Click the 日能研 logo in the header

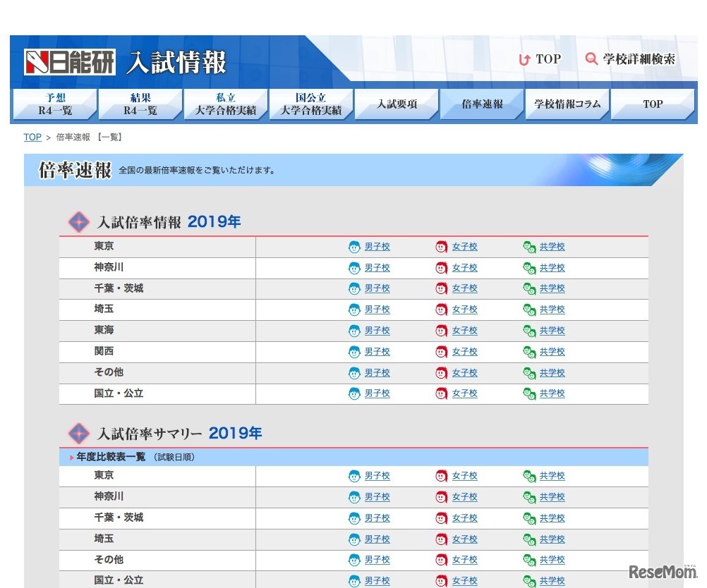70,62
